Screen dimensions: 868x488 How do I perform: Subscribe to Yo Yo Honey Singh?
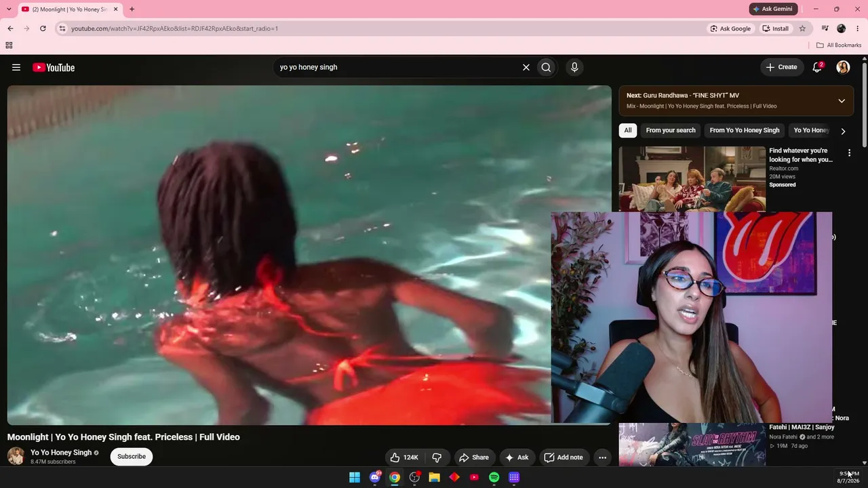132,456
